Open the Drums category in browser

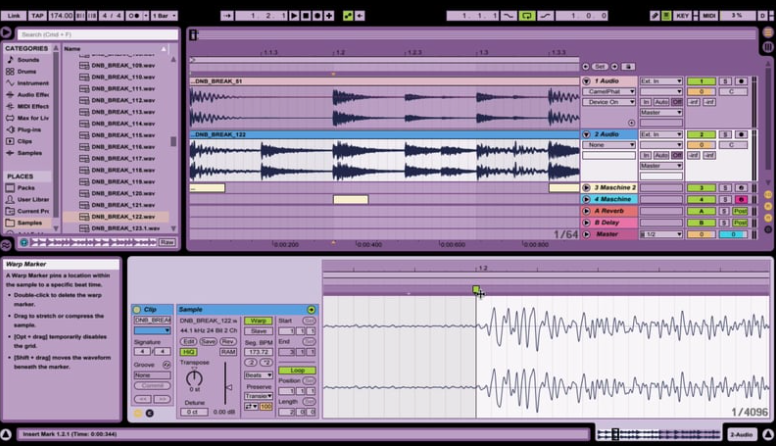[27, 72]
